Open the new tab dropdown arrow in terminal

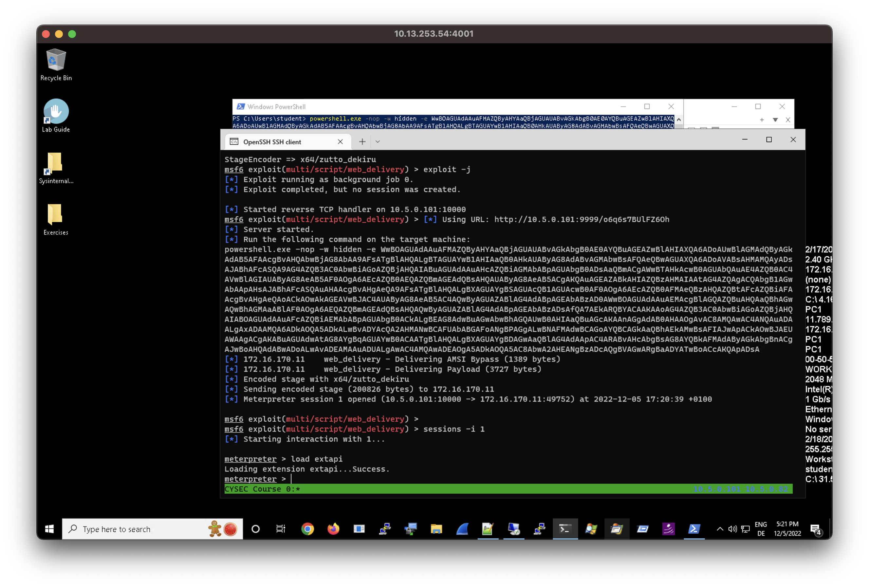coord(378,142)
